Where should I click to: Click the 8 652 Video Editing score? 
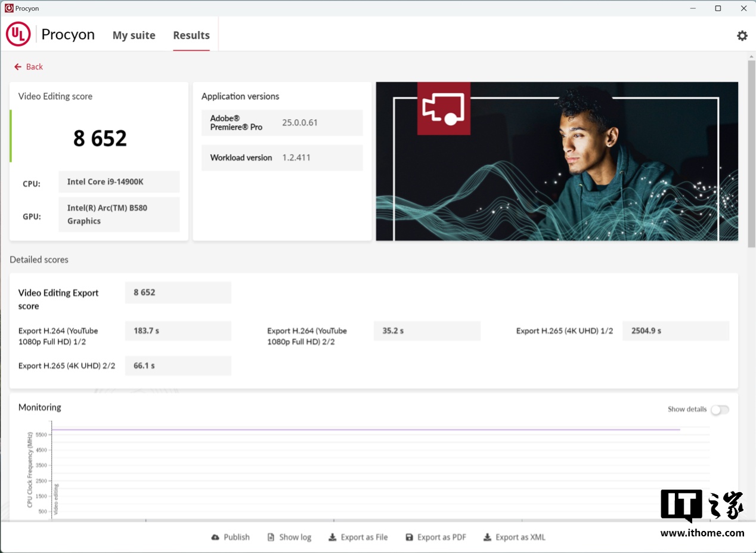click(100, 138)
